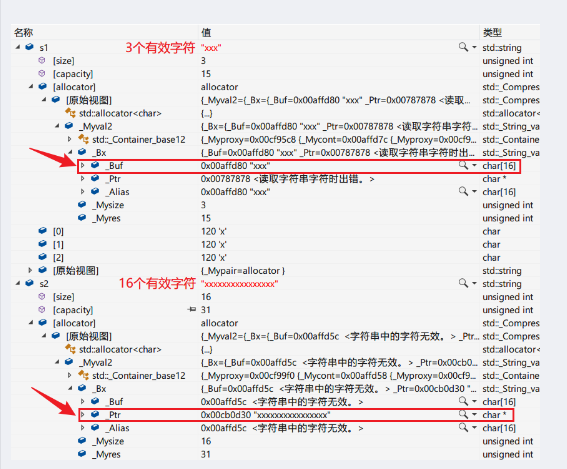The width and height of the screenshot is (567, 469).
Task: Click the 类型 column header
Action: pyautogui.click(x=510, y=33)
